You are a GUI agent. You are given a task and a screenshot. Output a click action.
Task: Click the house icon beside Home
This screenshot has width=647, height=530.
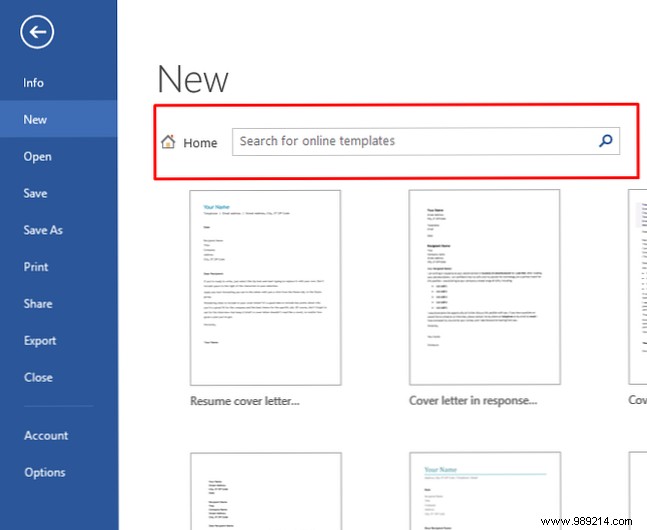[x=169, y=142]
